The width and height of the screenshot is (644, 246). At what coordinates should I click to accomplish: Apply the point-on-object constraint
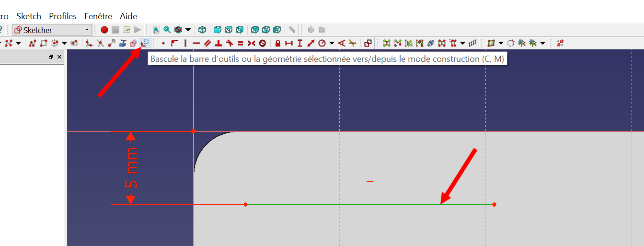[x=174, y=43]
